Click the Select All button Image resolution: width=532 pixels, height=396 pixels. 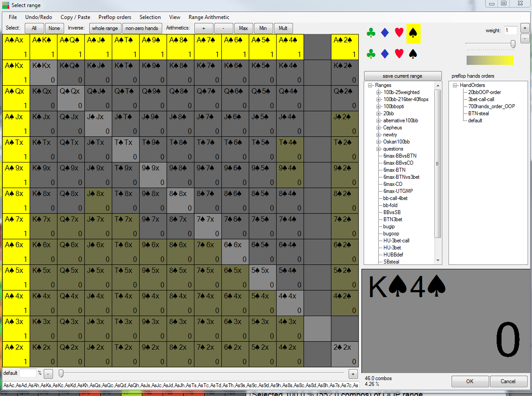34,28
